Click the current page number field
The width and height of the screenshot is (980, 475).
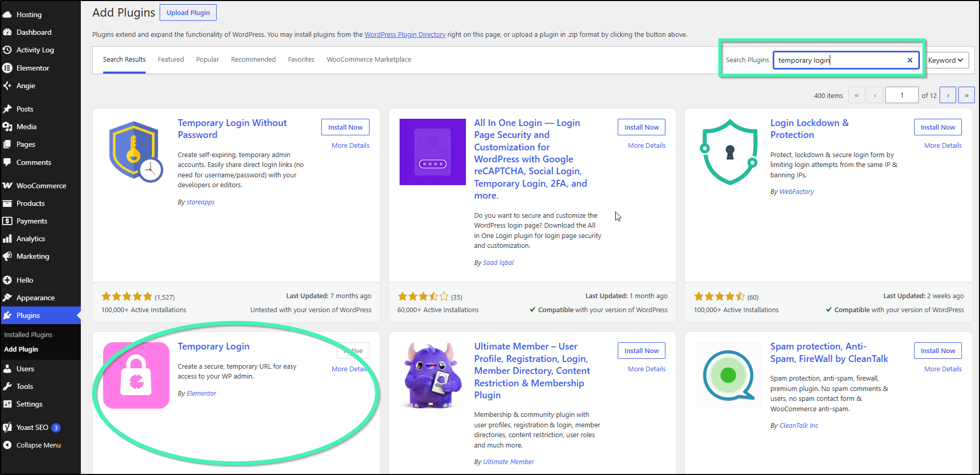click(x=902, y=95)
